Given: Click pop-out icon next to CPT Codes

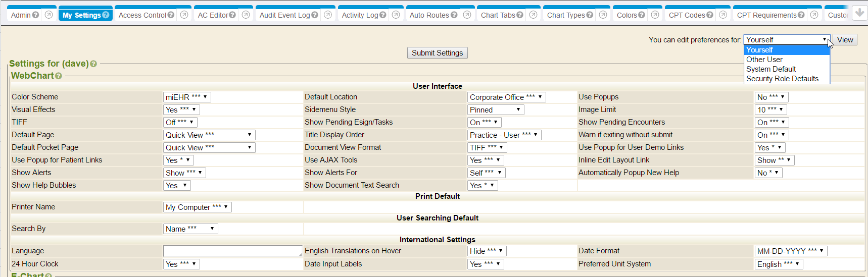Looking at the screenshot, I should click(723, 15).
